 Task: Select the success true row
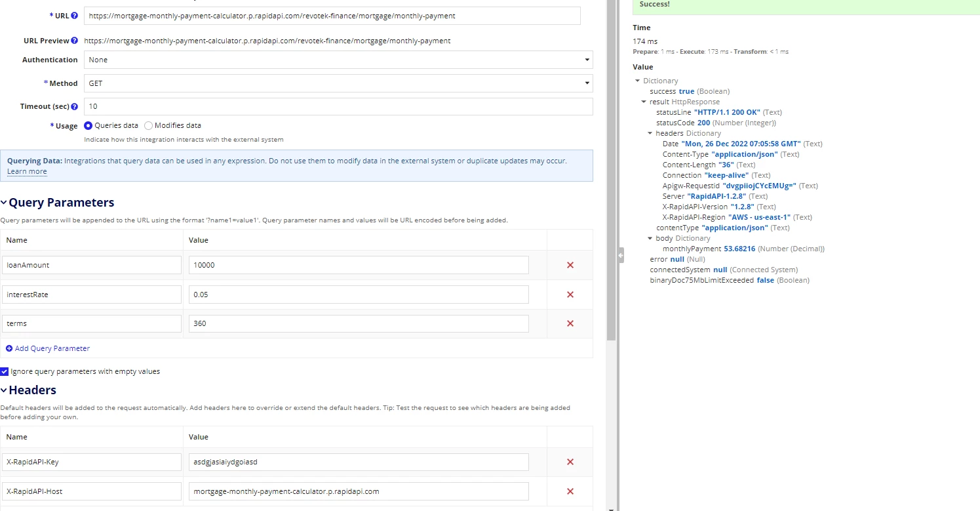690,91
